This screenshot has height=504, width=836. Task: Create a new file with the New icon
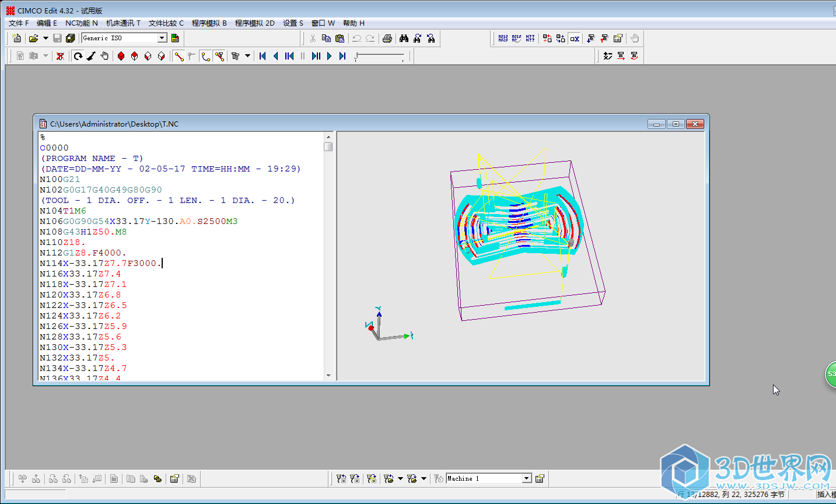[x=16, y=38]
